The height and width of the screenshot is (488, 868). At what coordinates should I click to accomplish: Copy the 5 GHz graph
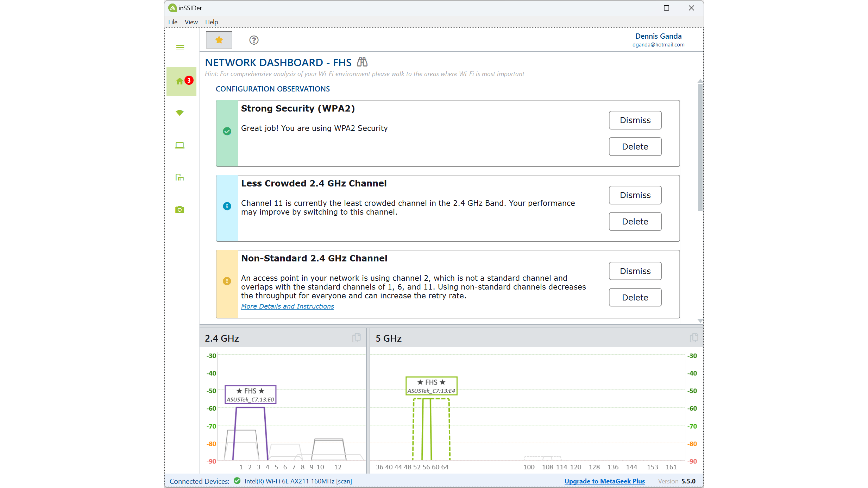tap(693, 338)
